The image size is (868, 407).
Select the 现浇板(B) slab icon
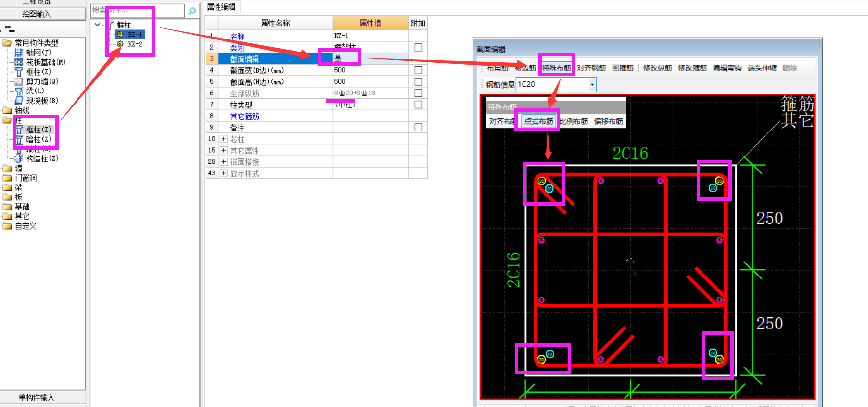19,101
